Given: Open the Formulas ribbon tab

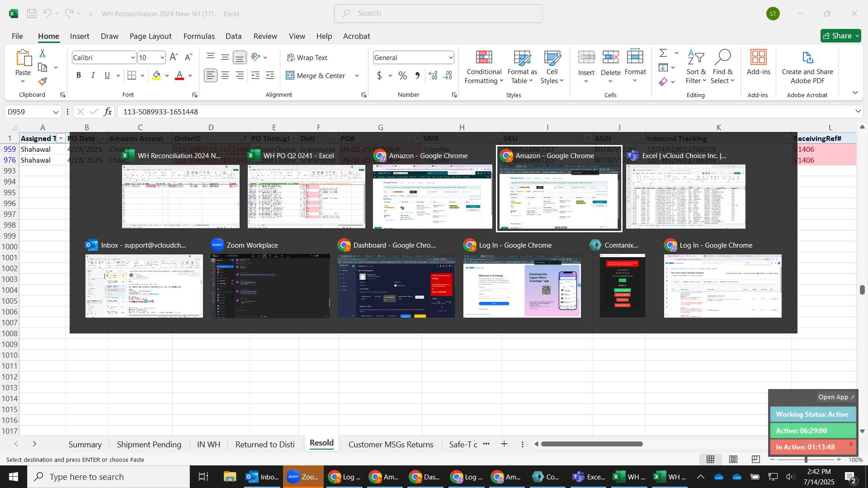Looking at the screenshot, I should pyautogui.click(x=199, y=36).
